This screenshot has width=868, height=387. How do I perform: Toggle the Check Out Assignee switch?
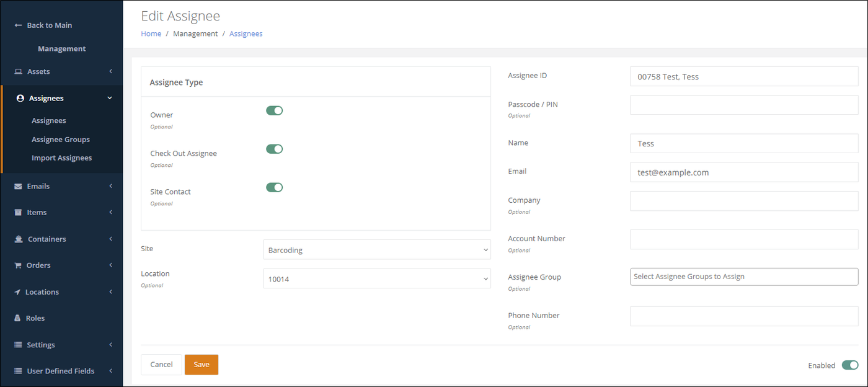(x=275, y=149)
